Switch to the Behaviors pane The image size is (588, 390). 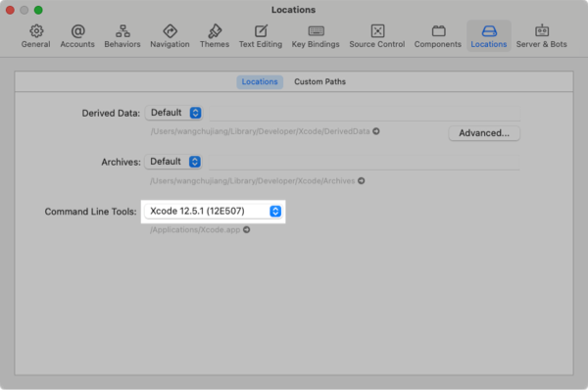(122, 36)
